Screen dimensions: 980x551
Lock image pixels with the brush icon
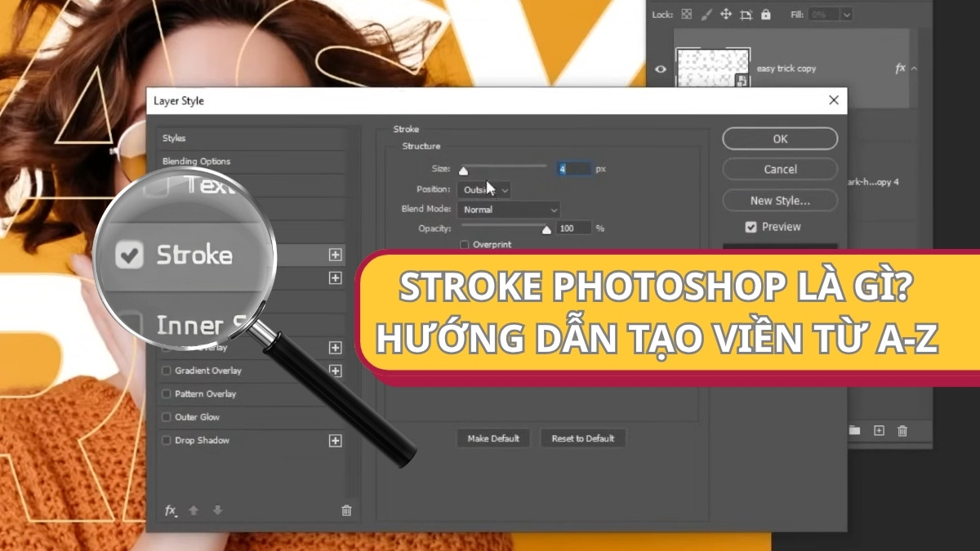706,14
